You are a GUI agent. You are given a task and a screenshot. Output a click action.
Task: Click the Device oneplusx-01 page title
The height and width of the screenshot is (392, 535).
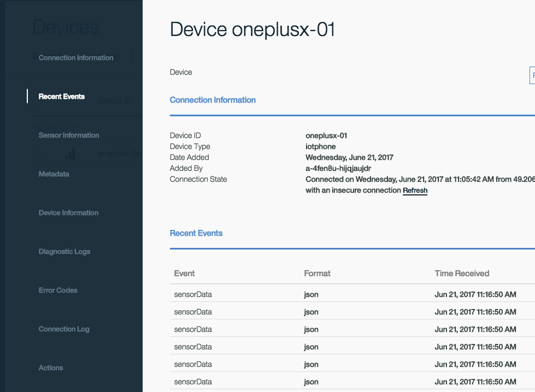click(x=252, y=29)
